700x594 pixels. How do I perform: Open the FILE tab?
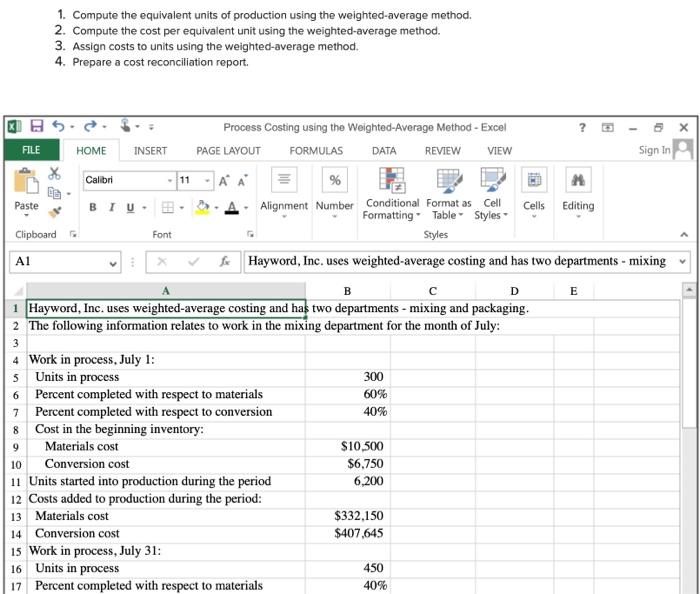pyautogui.click(x=31, y=150)
